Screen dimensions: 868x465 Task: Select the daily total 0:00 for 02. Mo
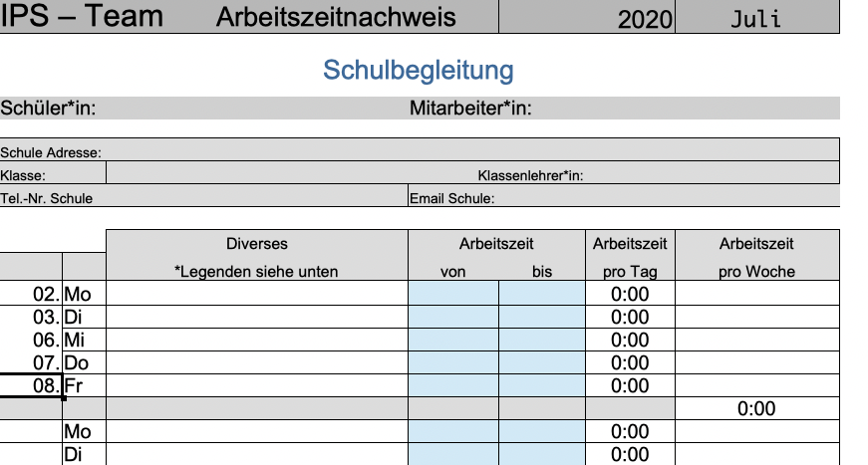click(x=630, y=295)
